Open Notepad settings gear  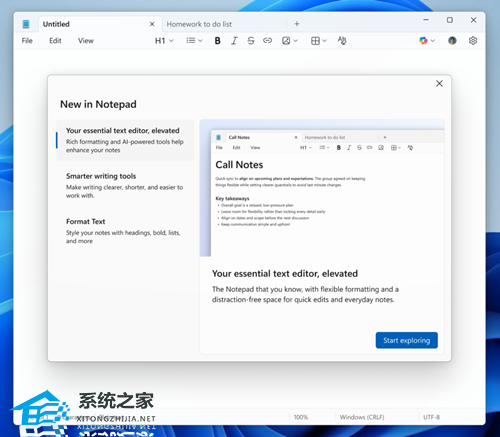click(x=473, y=41)
